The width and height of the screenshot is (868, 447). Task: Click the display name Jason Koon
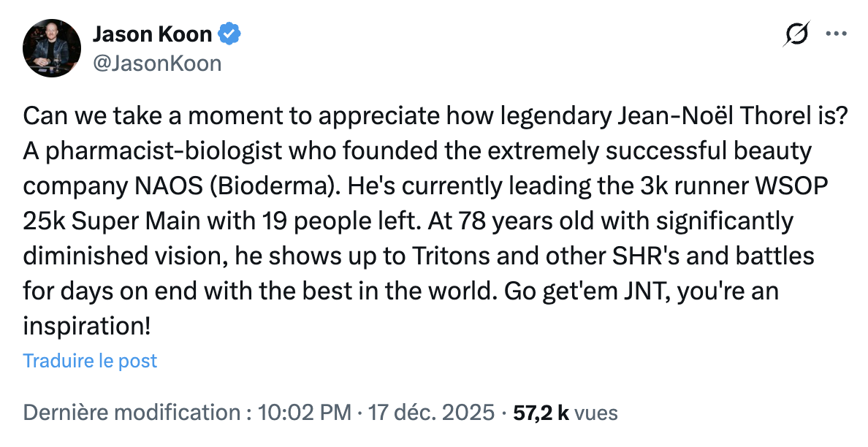(152, 34)
